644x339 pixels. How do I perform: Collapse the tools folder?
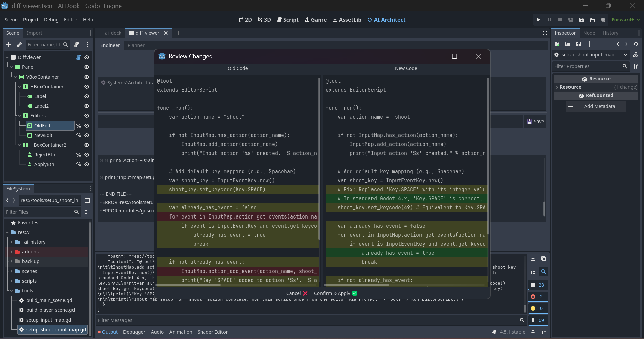click(x=11, y=291)
